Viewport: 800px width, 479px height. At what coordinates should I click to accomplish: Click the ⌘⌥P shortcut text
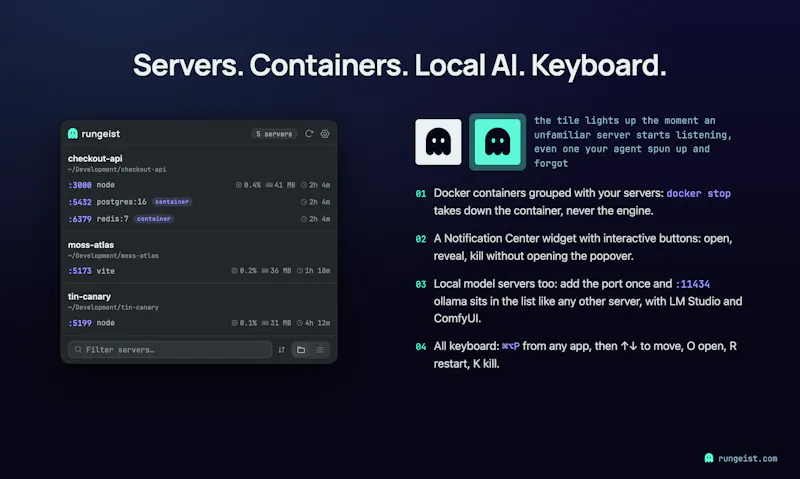(x=511, y=346)
